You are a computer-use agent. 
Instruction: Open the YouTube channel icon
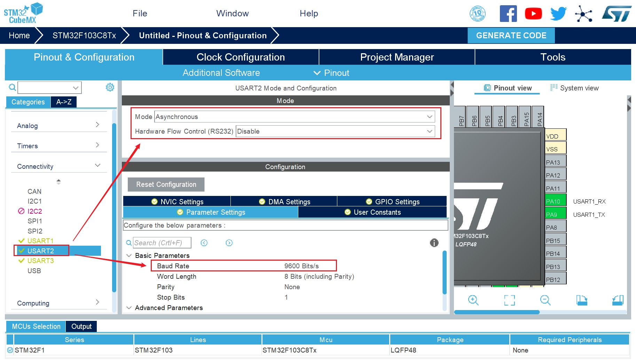(533, 14)
